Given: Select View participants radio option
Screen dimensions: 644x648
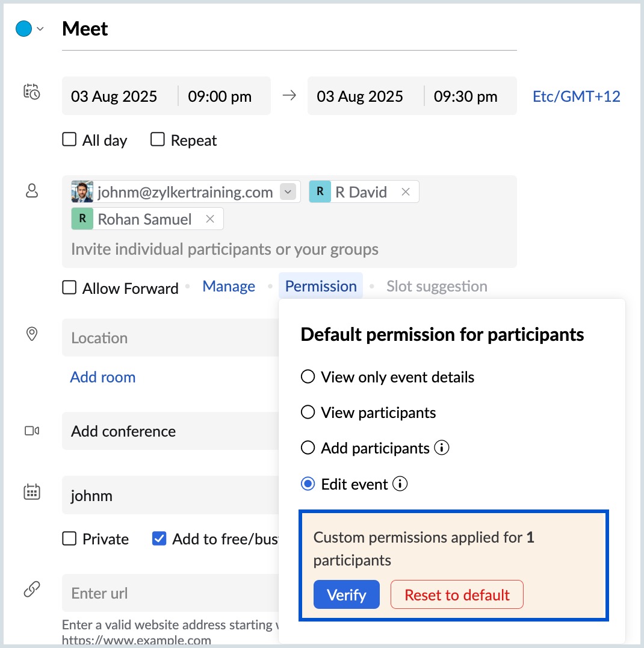Looking at the screenshot, I should [x=308, y=412].
